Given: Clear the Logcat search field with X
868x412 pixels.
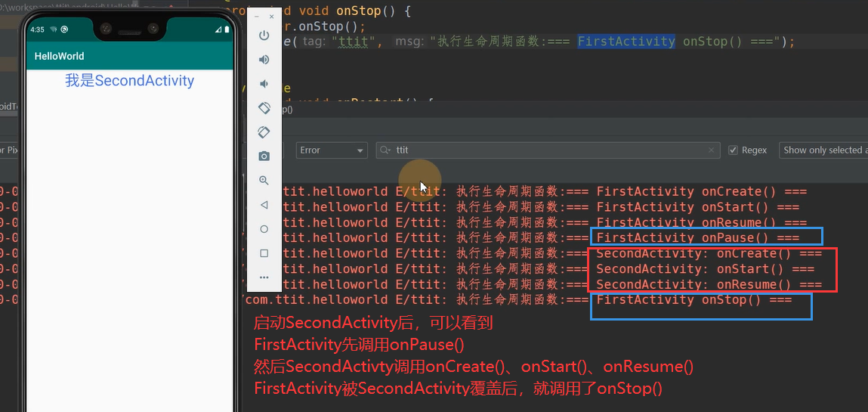Looking at the screenshot, I should coord(712,150).
